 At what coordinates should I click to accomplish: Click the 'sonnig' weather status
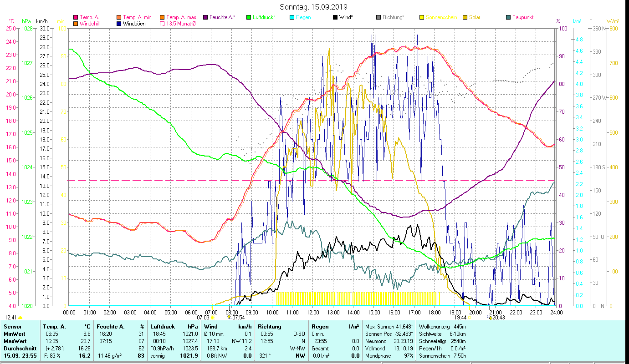158,355
